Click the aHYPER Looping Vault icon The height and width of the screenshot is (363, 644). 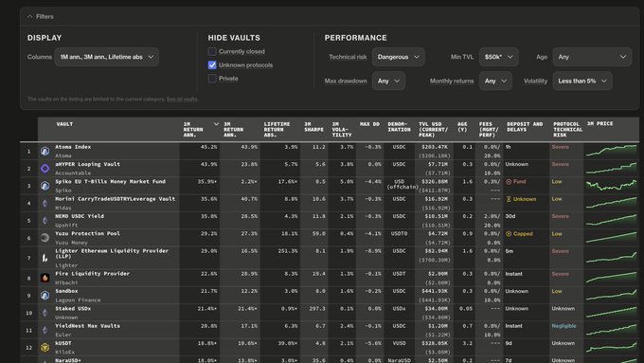coord(45,169)
